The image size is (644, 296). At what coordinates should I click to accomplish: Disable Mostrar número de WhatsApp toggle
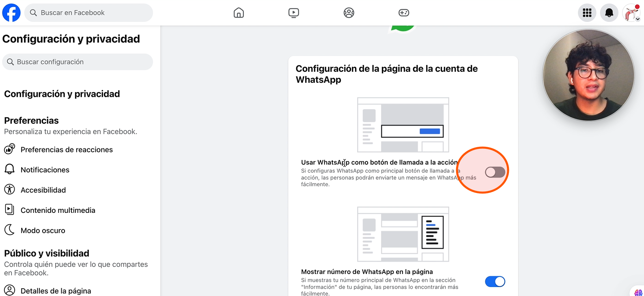tap(495, 281)
